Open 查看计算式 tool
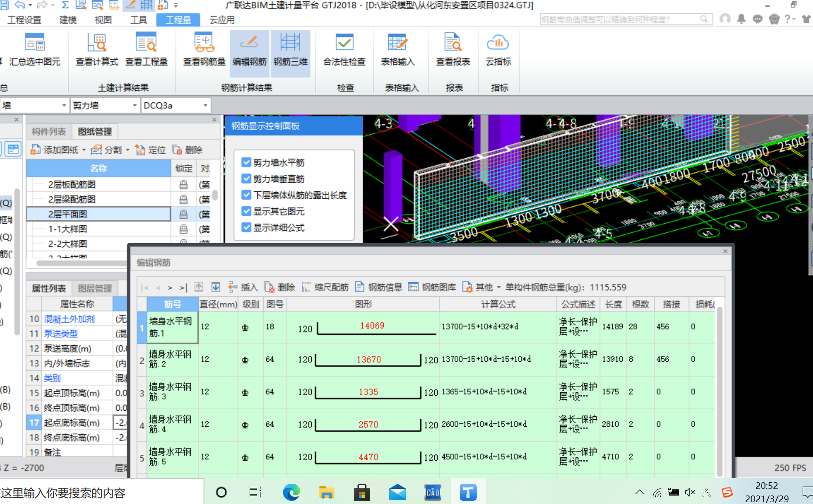 [x=97, y=50]
